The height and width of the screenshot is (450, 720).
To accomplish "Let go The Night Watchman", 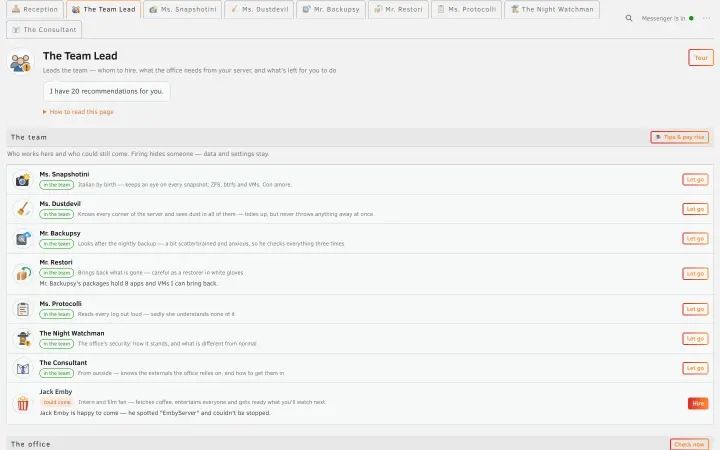I will point(695,338).
